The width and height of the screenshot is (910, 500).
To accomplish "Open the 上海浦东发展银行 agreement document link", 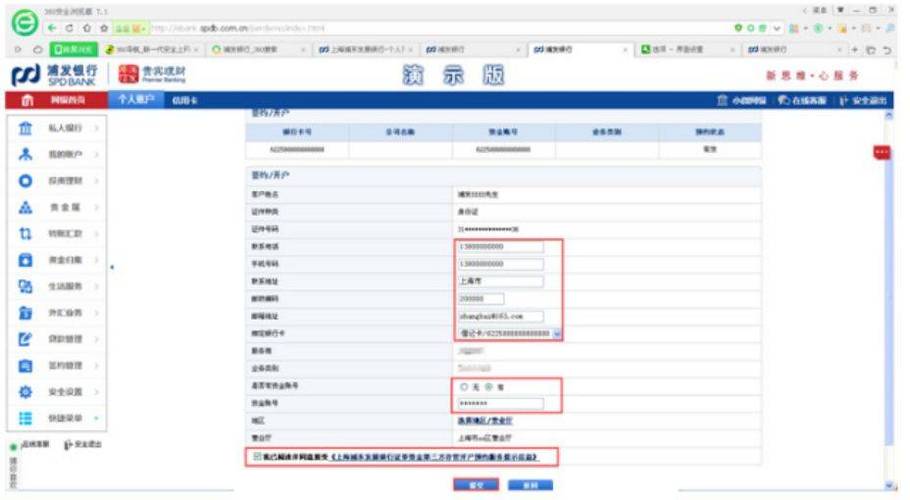I will [435, 457].
